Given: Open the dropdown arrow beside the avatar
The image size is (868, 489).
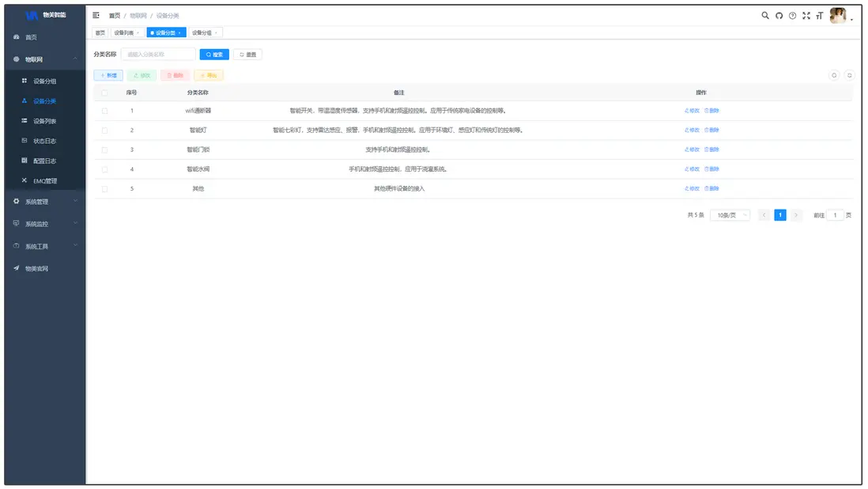Looking at the screenshot, I should point(851,19).
